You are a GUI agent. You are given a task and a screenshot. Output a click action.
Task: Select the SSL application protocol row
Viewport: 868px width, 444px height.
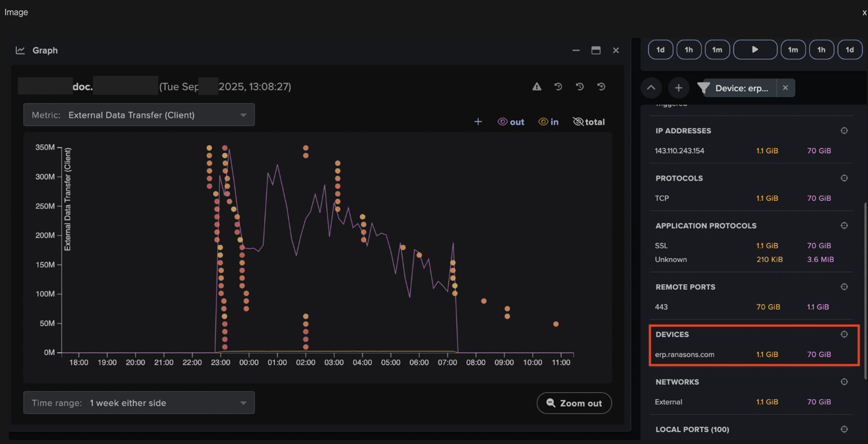751,246
